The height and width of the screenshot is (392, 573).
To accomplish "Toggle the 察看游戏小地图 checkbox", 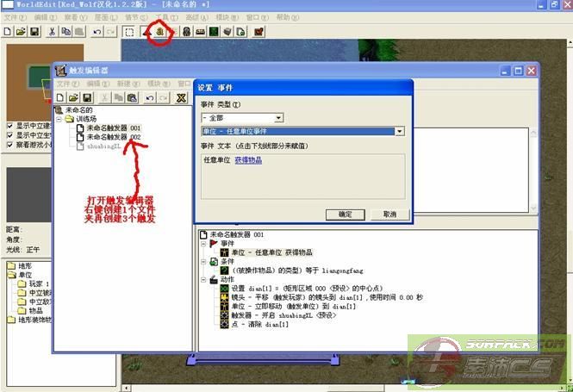I will 9,143.
